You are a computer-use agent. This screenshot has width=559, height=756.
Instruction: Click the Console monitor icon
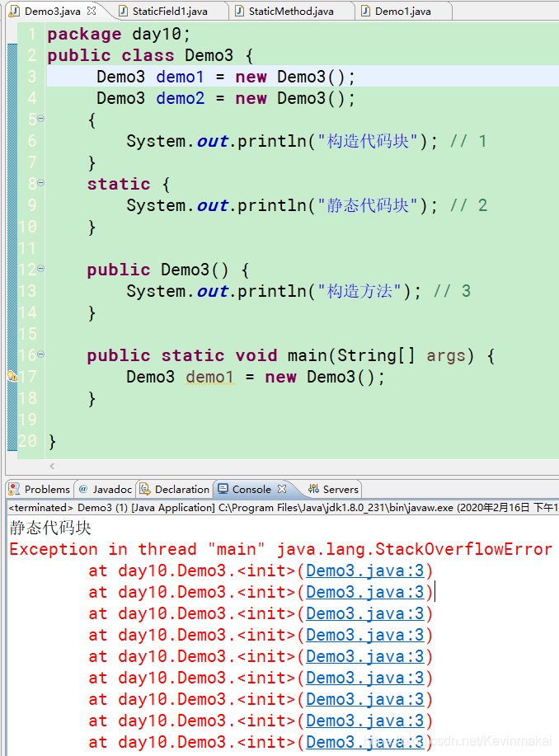pos(223,489)
